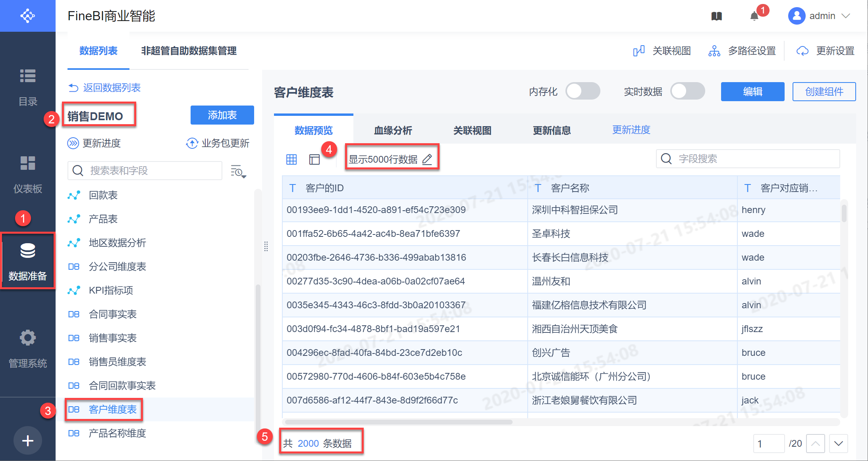This screenshot has width=868, height=461.
Task: Click the horizontal scrollbar below the table
Action: (x=398, y=422)
